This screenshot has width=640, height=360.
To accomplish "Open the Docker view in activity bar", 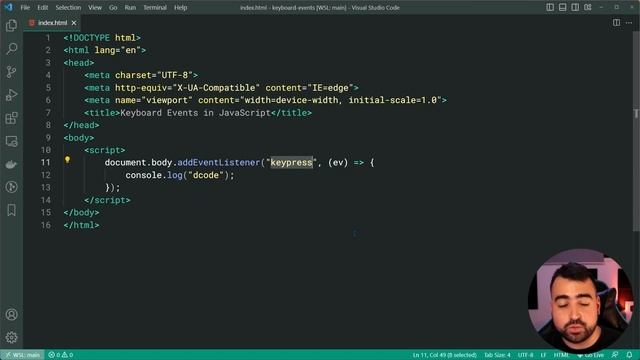I will (11, 164).
